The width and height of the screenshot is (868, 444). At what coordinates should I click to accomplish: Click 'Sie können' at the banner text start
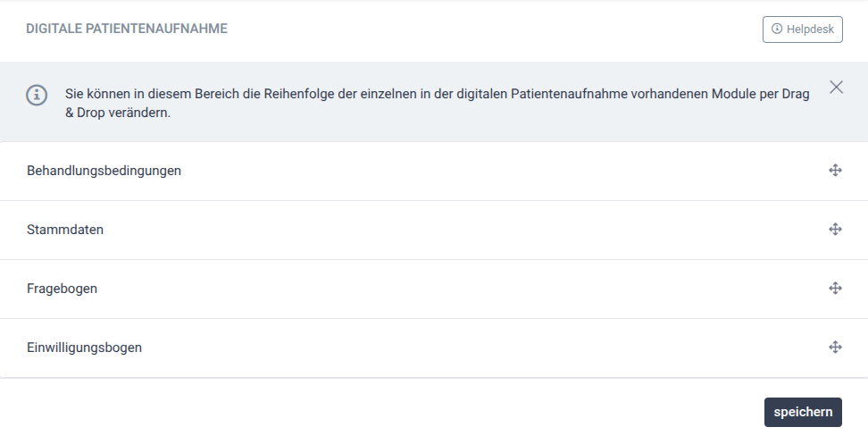(x=97, y=94)
